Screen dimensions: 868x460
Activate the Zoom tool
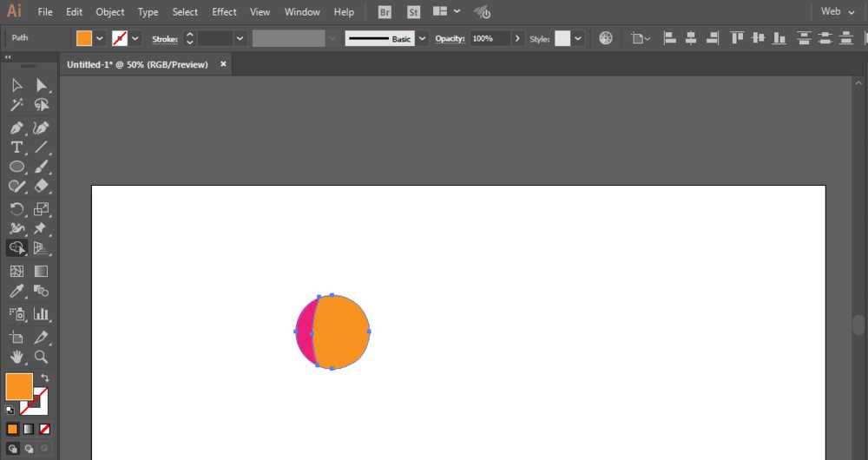pos(41,357)
